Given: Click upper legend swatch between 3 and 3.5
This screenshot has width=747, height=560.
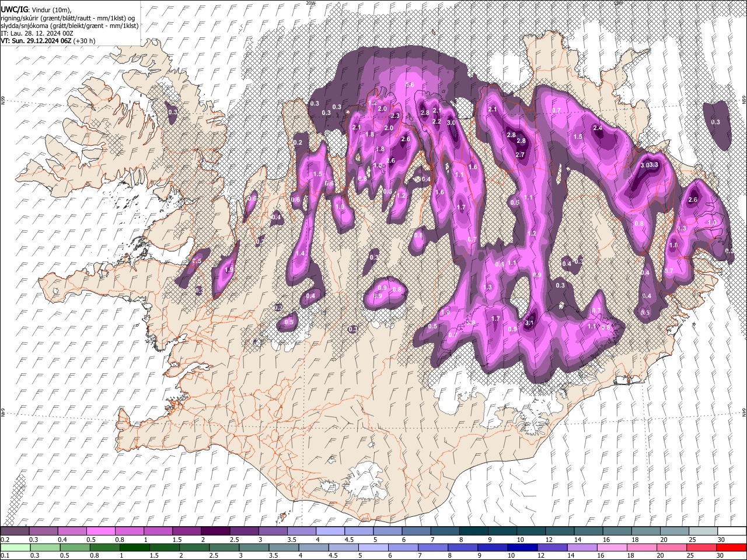Looking at the screenshot, I should [272, 531].
